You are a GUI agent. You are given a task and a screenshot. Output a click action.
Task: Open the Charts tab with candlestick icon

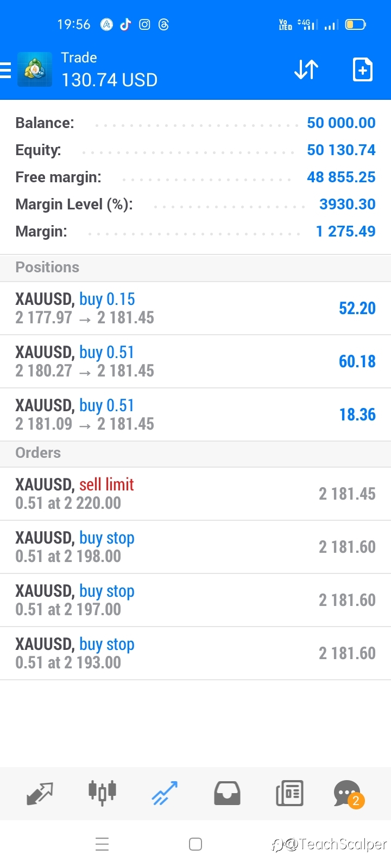click(x=102, y=793)
